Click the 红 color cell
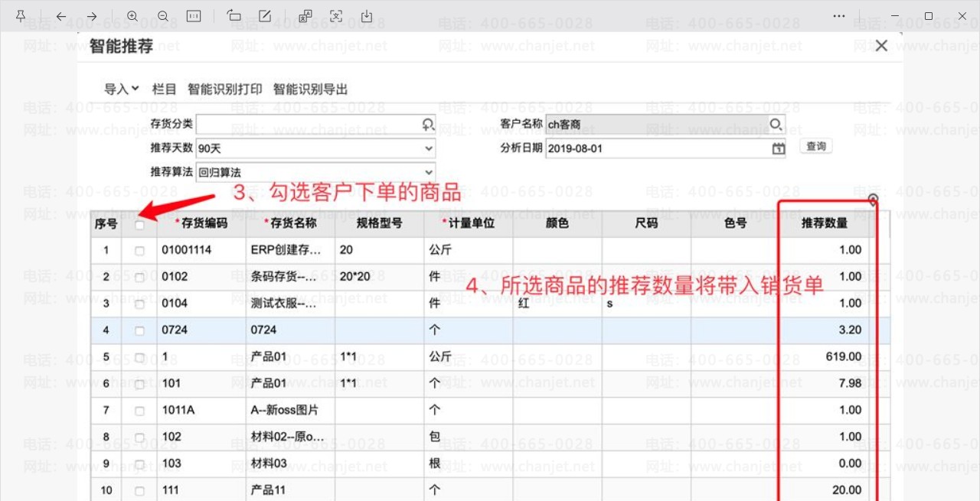This screenshot has height=501, width=980. tap(557, 304)
